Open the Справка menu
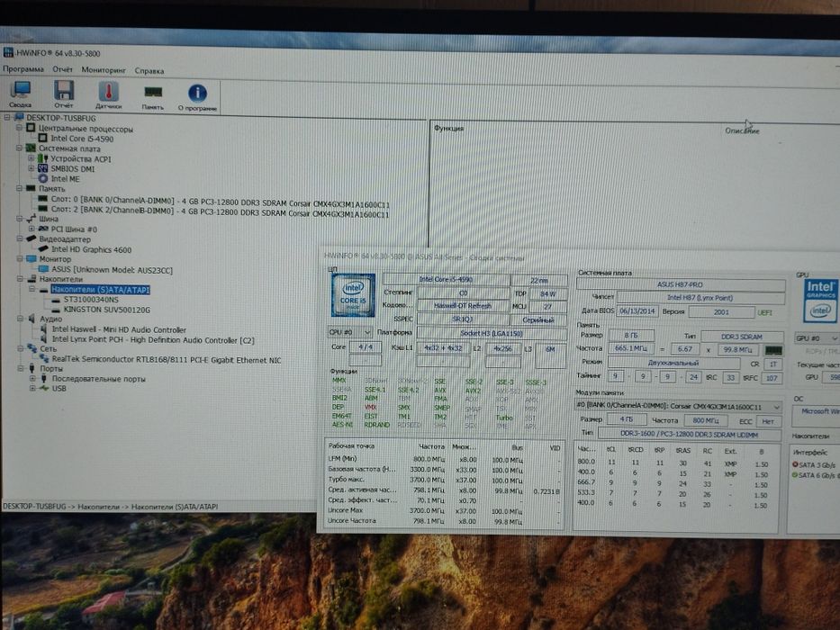Viewport: 840px width, 630px height. 149,70
